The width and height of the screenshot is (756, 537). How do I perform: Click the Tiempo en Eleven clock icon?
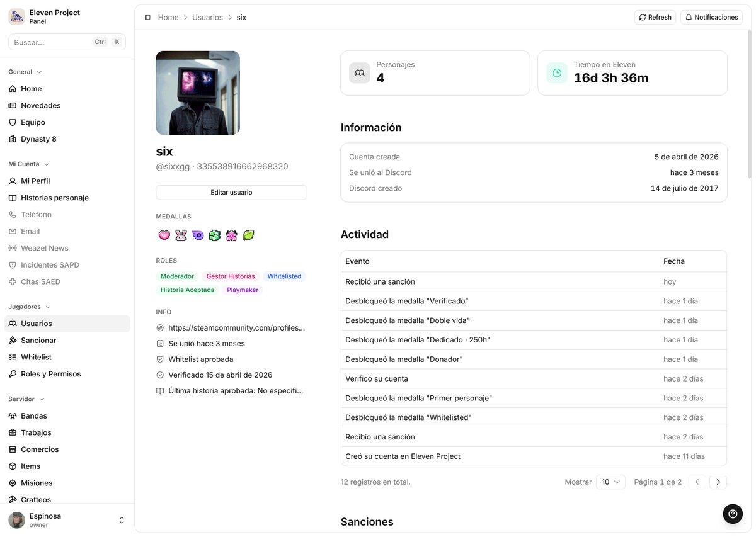click(557, 73)
